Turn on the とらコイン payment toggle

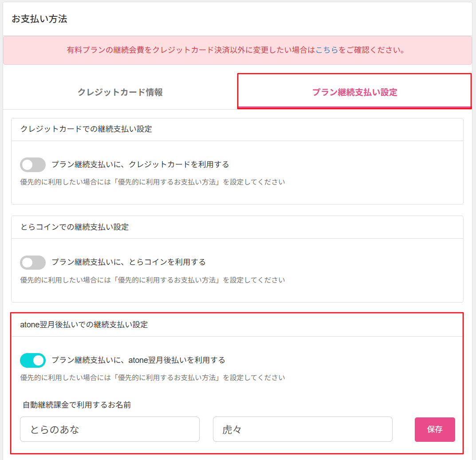(33, 263)
